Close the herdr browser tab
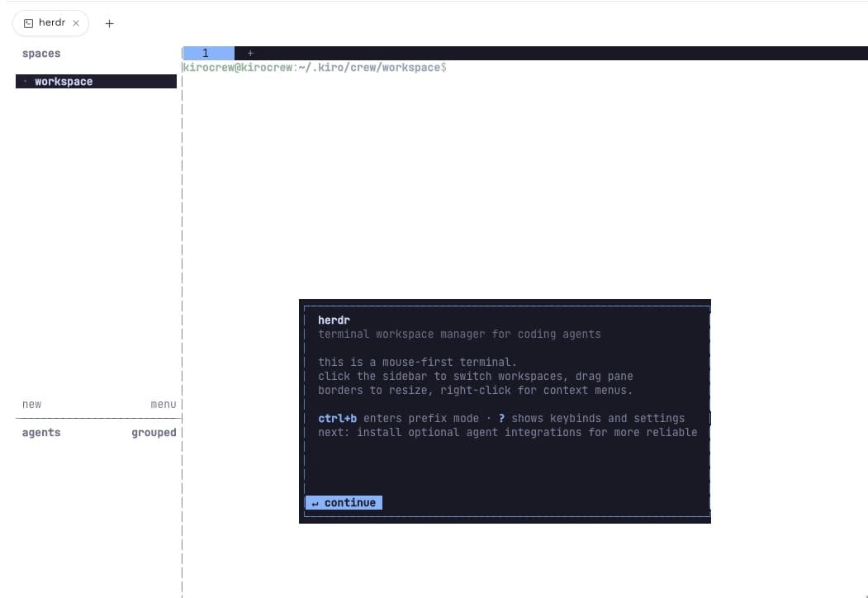The image size is (868, 598). (x=76, y=23)
